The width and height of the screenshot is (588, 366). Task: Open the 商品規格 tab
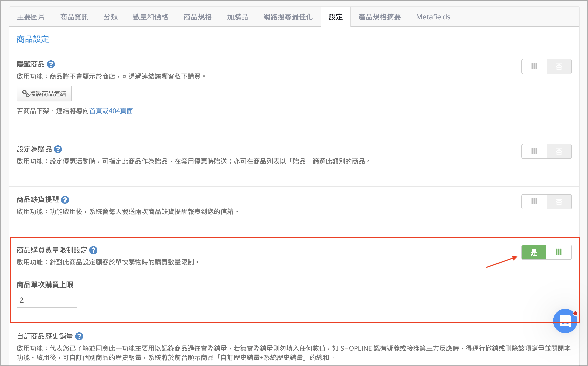click(x=198, y=17)
